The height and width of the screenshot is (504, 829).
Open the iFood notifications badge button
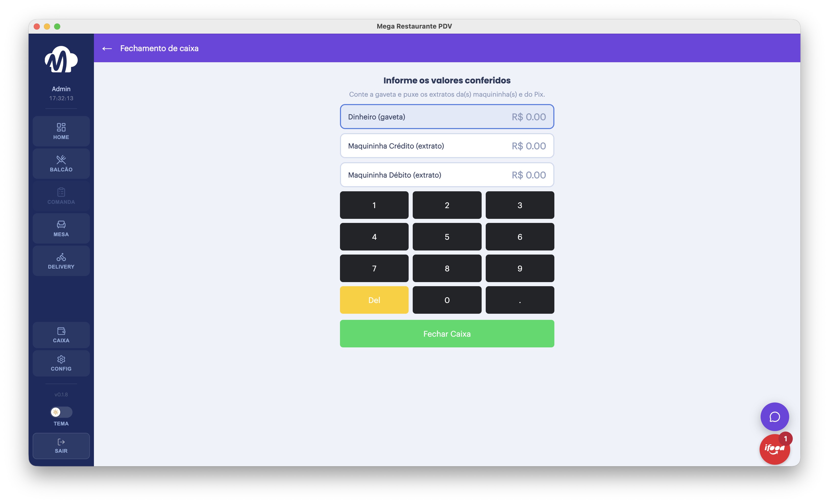774,448
